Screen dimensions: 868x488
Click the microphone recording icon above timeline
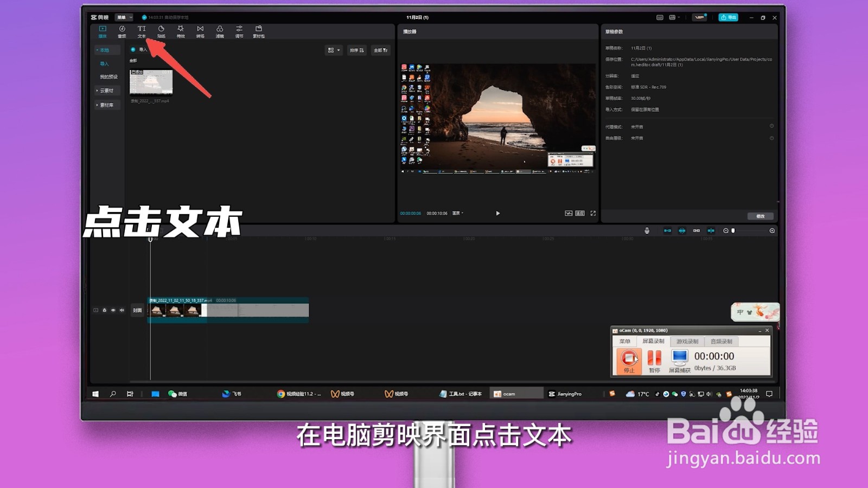click(647, 230)
